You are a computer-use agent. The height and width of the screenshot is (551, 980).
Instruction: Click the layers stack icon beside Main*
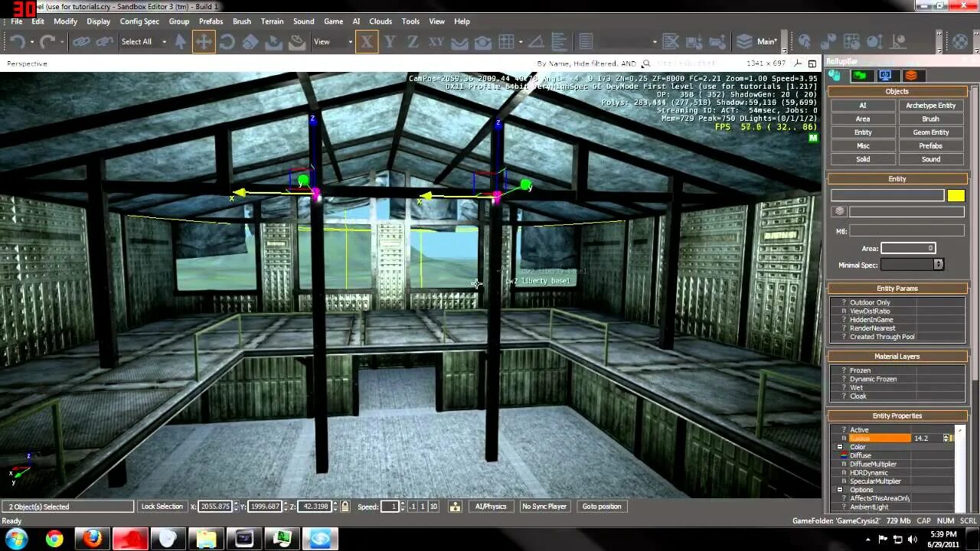(x=744, y=41)
